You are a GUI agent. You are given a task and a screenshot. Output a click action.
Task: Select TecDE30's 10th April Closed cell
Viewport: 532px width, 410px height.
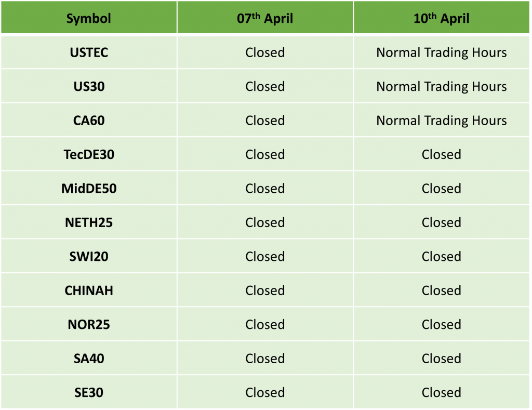click(x=442, y=154)
